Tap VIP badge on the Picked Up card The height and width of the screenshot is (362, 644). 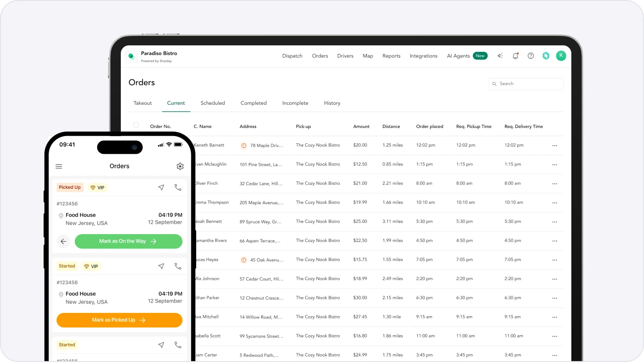click(x=98, y=187)
